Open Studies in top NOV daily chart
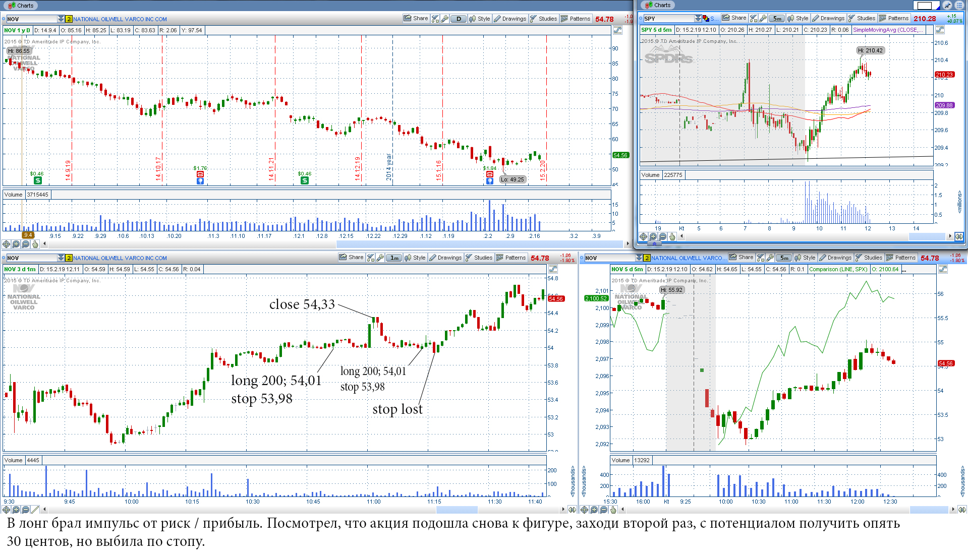Image resolution: width=968 pixels, height=560 pixels. coord(543,19)
